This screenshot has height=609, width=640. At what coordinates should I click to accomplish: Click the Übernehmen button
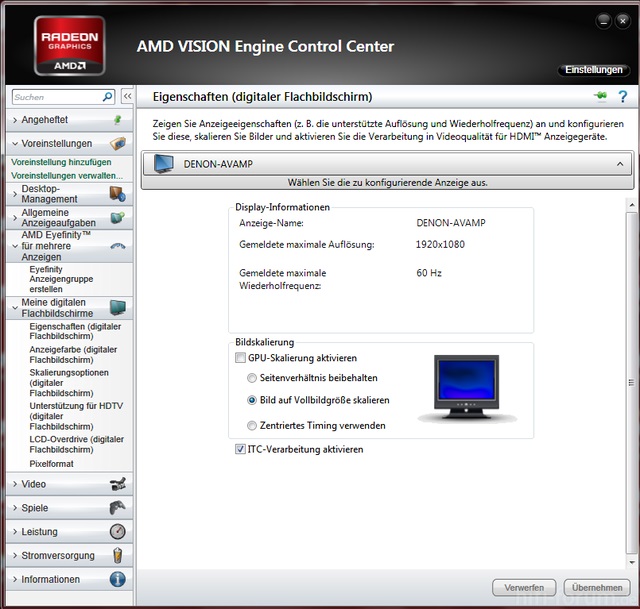point(597,588)
